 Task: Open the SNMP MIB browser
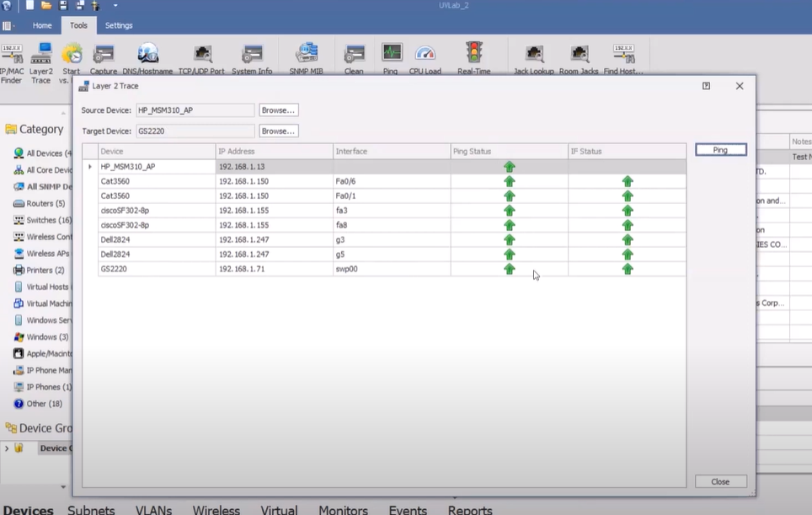306,60
